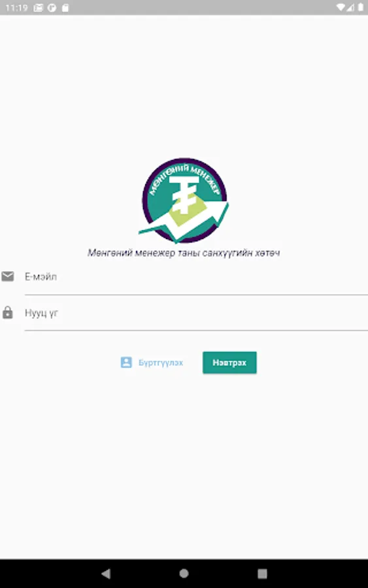Screen dimensions: 368x588
Task: Focus the E-мэйл input field
Action: coord(196,278)
